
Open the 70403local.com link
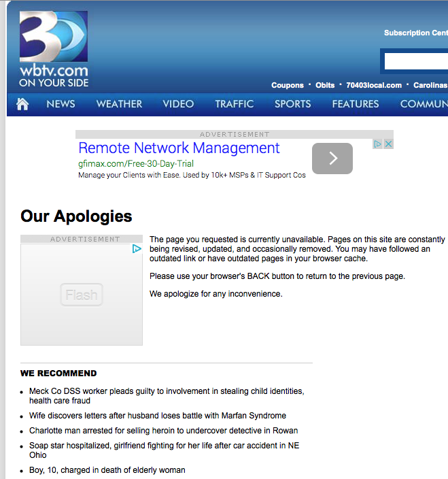[374, 85]
